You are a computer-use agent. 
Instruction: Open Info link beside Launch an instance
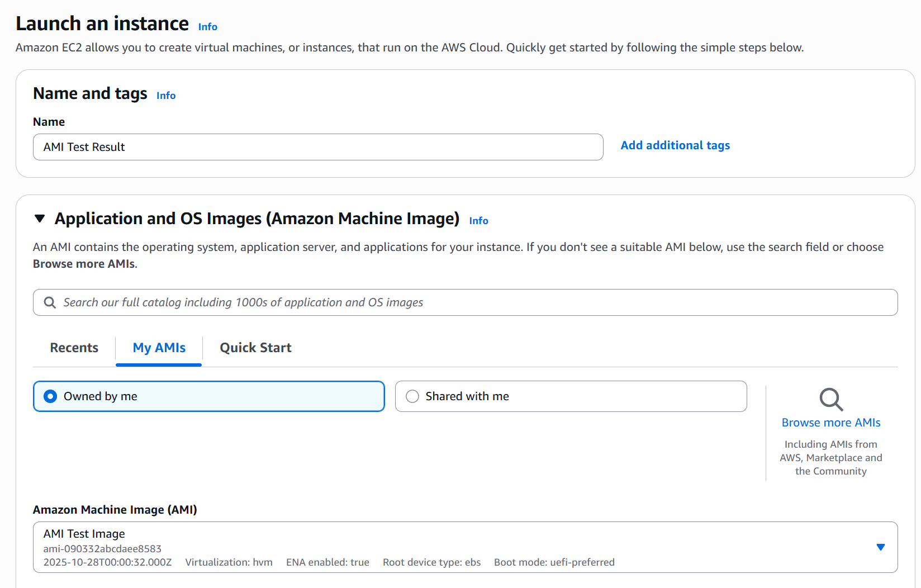click(x=207, y=27)
